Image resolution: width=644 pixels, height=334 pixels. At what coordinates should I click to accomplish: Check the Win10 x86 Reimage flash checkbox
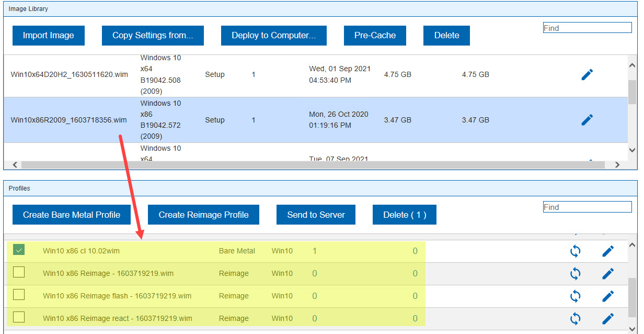pos(19,295)
